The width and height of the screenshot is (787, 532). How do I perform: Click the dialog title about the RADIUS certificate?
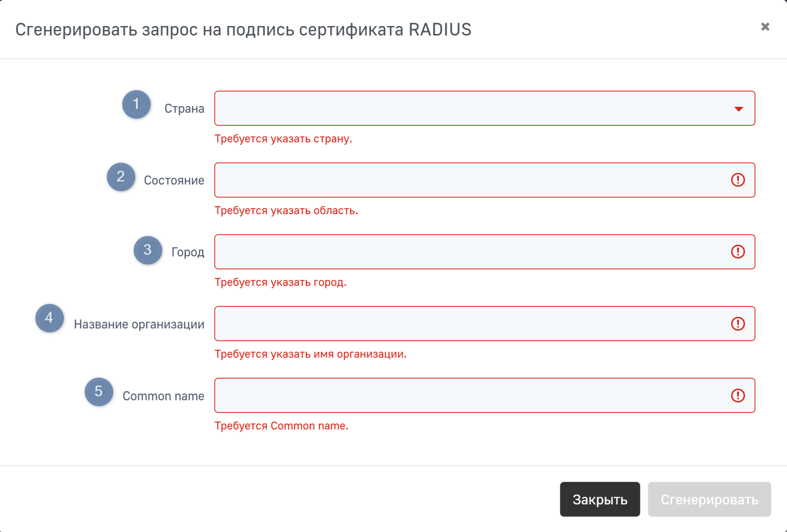click(x=243, y=30)
